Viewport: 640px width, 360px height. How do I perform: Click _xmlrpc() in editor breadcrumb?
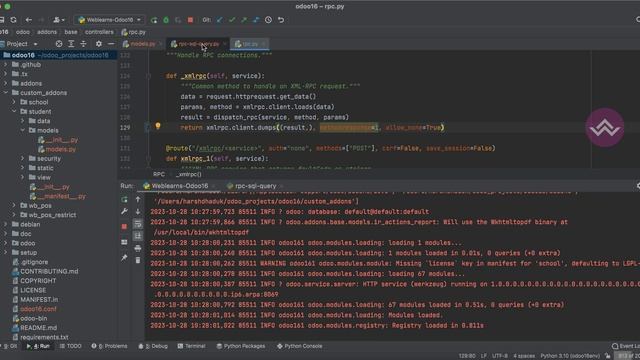click(188, 174)
